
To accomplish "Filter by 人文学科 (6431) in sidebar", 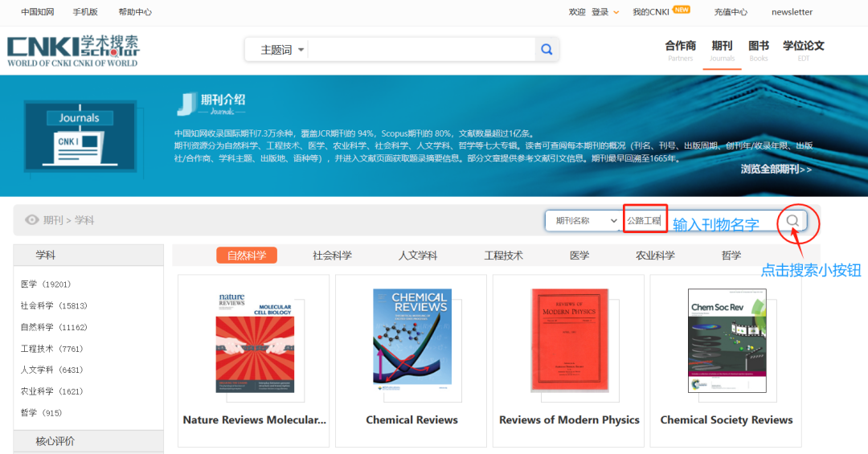I will [52, 370].
